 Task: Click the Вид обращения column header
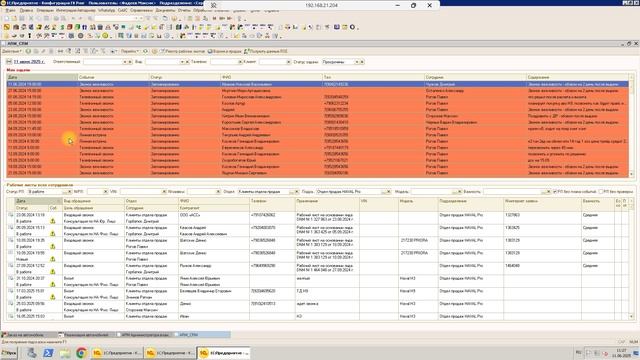pos(93,201)
